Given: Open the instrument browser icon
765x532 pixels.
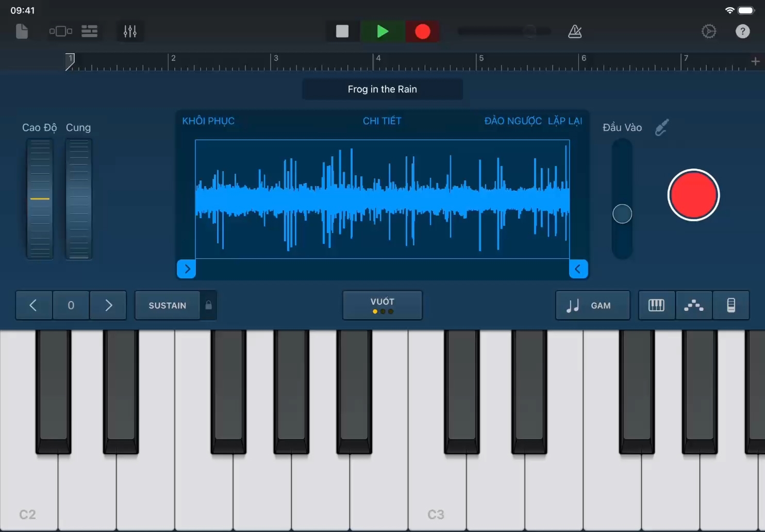Looking at the screenshot, I should [60, 31].
